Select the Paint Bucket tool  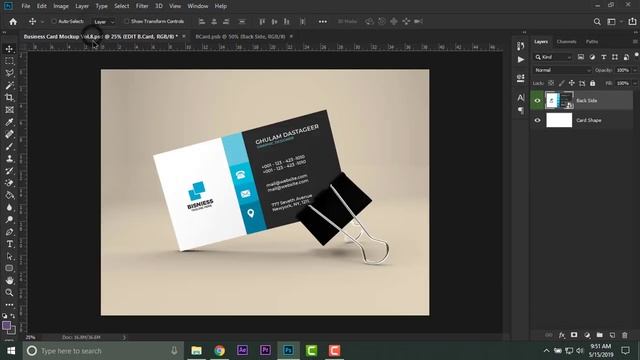click(x=9, y=196)
